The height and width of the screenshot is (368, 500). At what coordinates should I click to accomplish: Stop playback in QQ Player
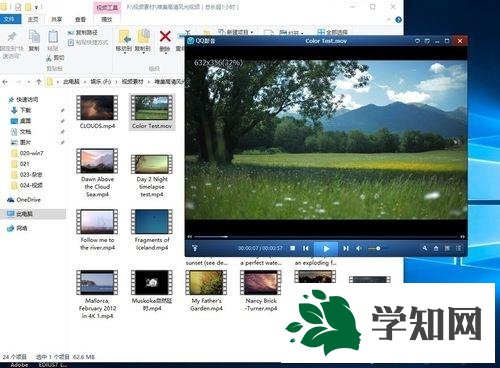pos(292,248)
